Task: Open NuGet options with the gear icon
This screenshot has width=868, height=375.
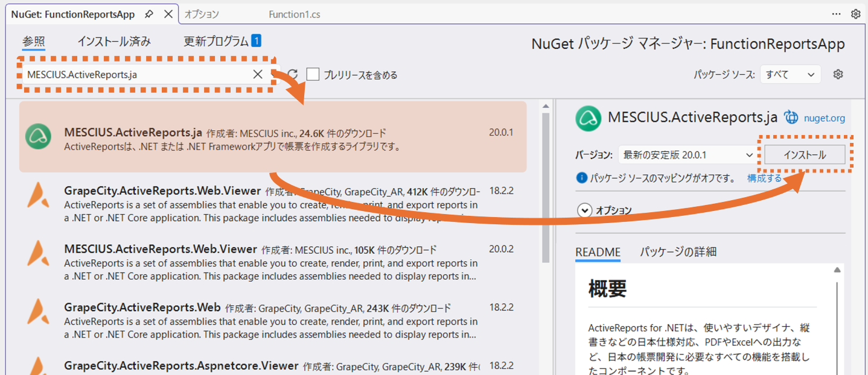Action: (838, 74)
